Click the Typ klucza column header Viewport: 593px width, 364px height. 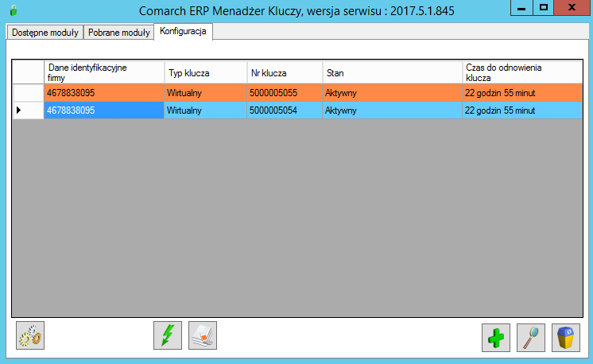point(205,72)
